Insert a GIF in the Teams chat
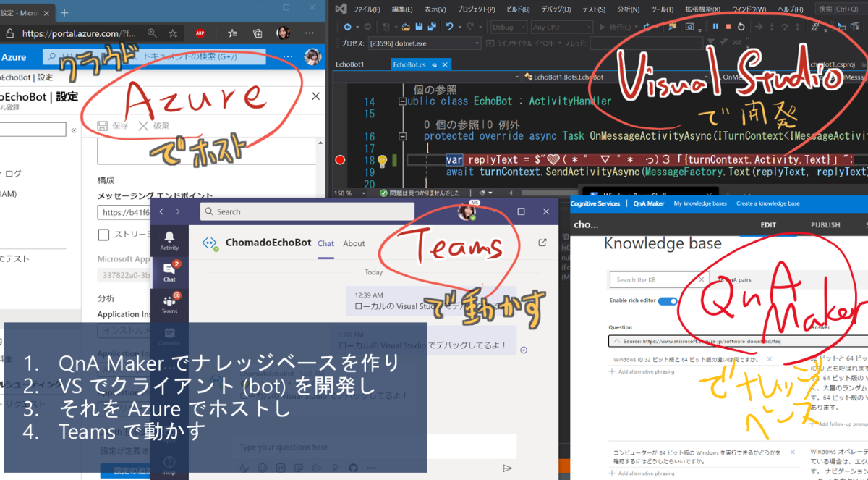The image size is (868, 480). 281,468
